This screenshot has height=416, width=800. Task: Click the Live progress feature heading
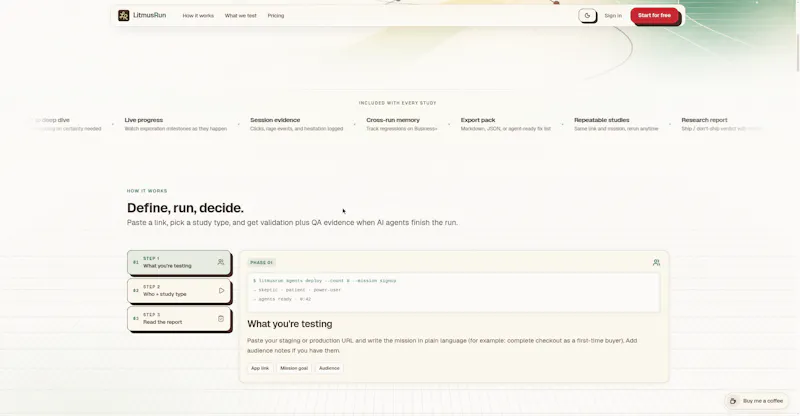144,120
